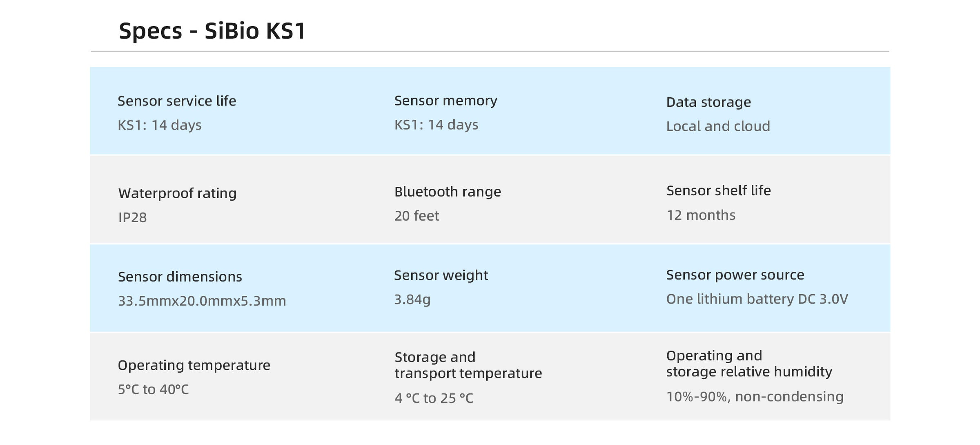
Task: Click the "4 °C to 25 °C" value
Action: (434, 398)
